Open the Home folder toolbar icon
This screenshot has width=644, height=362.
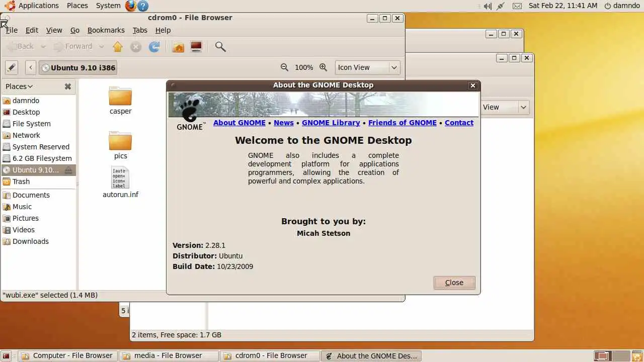178,47
